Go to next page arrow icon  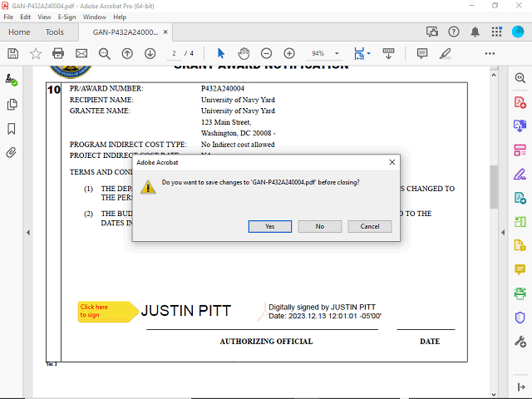click(150, 53)
